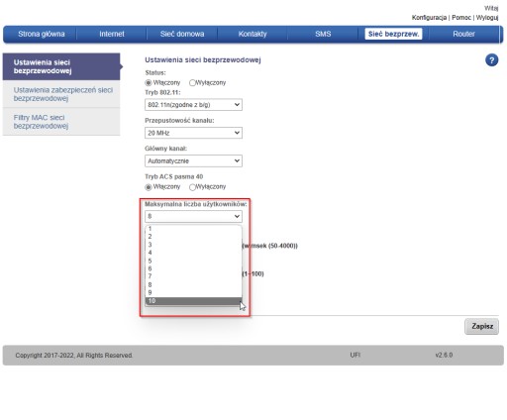Open the help question mark icon

491,60
